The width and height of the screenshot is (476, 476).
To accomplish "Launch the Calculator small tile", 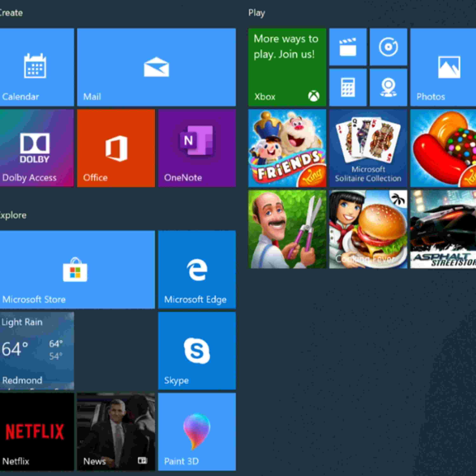I will click(x=348, y=87).
